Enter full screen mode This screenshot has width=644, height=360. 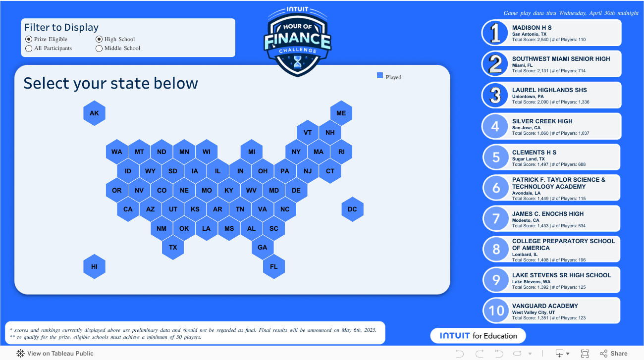click(x=585, y=354)
